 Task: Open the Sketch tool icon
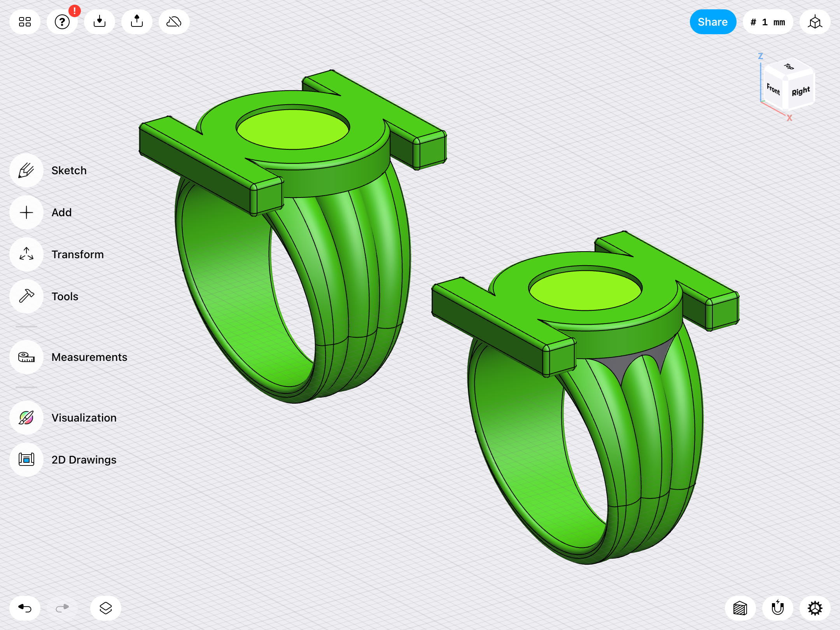[x=26, y=170]
